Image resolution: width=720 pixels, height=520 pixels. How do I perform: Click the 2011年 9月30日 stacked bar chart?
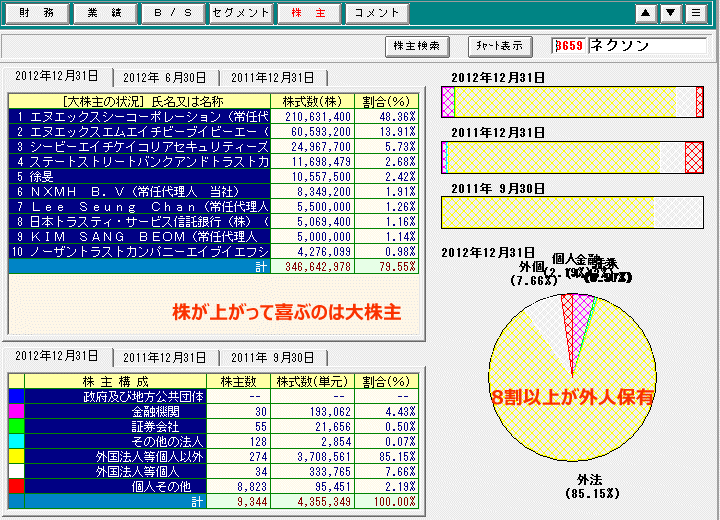[572, 213]
